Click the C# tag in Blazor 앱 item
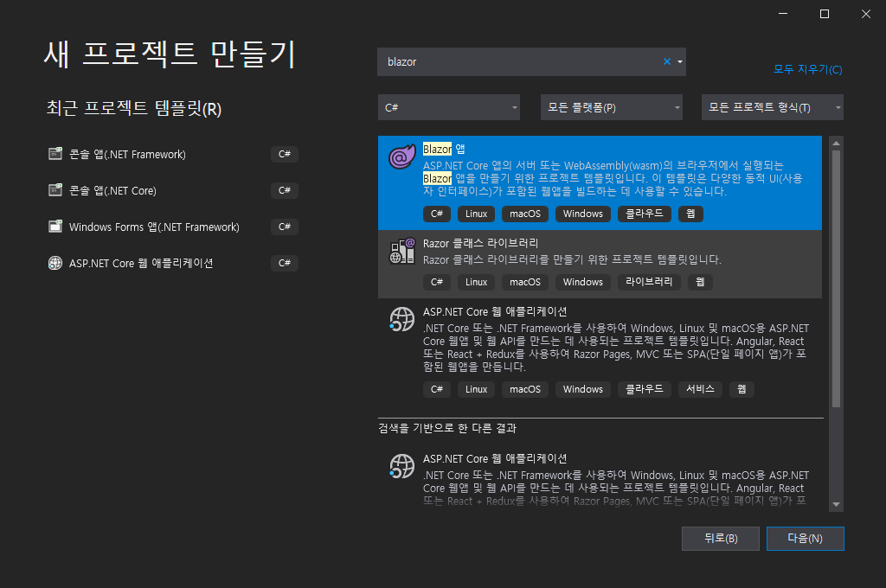The height and width of the screenshot is (588, 886). 437,214
